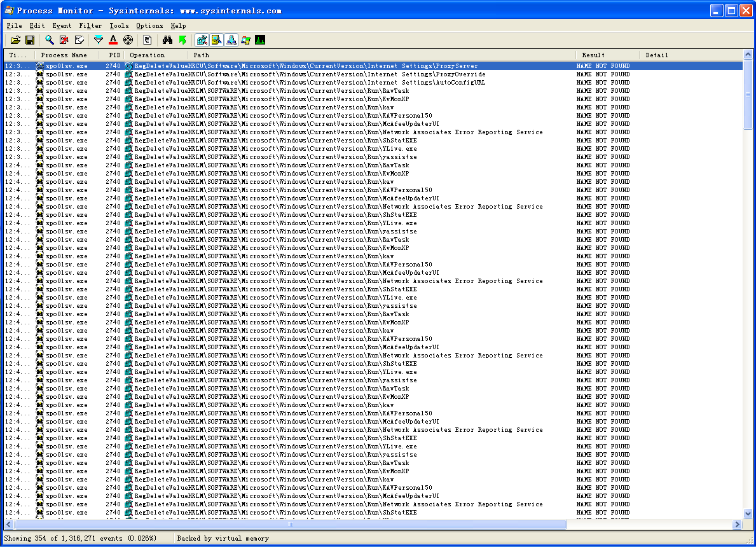Click the horizontal scrollbar left arrow
The image size is (756, 547).
pyautogui.click(x=9, y=524)
